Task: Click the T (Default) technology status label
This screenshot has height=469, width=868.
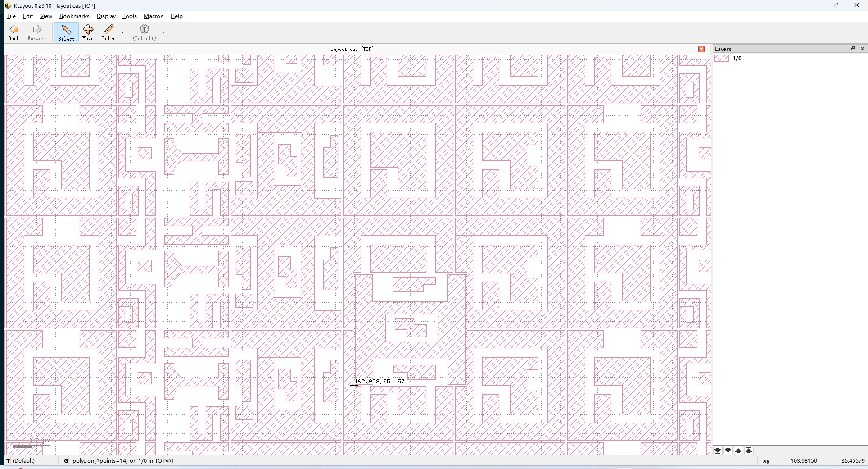Action: [x=21, y=461]
